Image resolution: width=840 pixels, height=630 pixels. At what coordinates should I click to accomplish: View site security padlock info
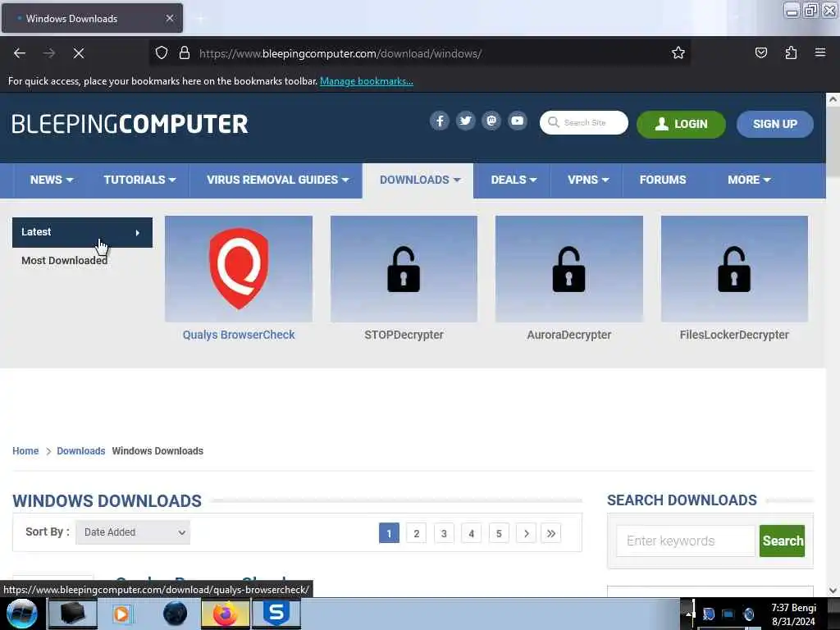click(x=185, y=53)
